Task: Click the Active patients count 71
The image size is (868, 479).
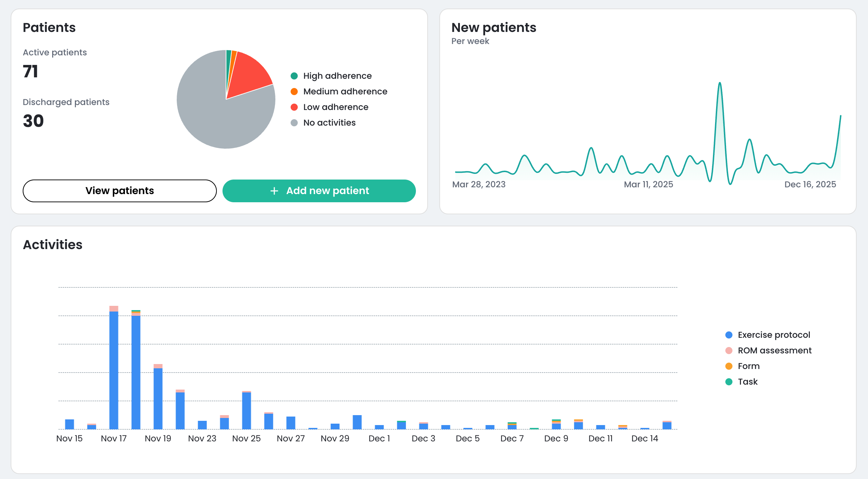Action: pos(31,71)
